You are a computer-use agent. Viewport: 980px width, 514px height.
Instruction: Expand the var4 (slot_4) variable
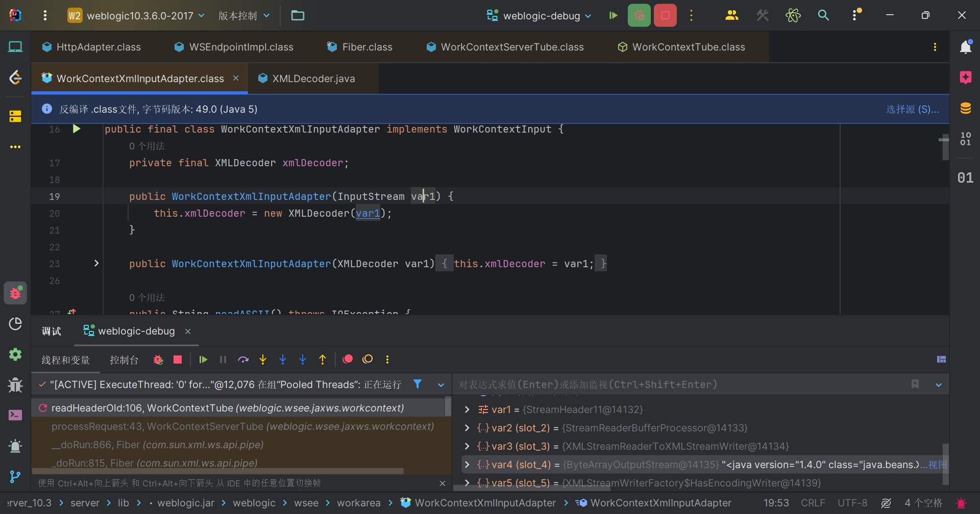(467, 465)
